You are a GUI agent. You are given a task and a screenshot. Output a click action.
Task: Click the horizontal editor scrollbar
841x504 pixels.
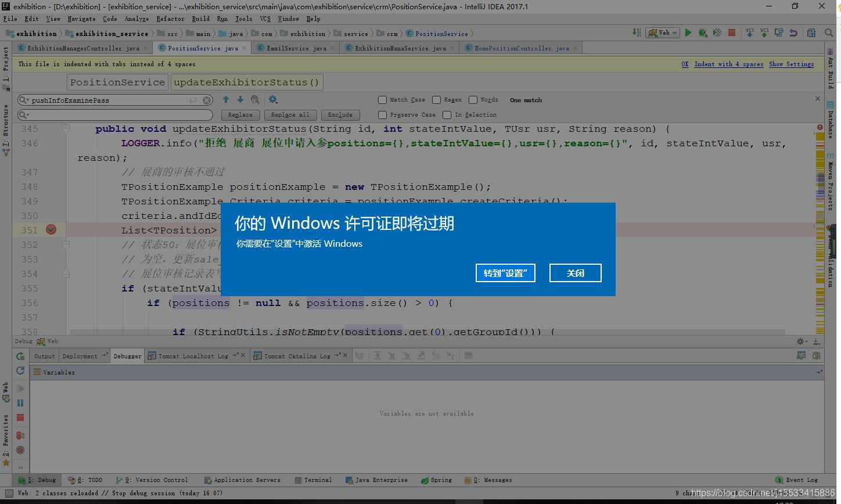[427, 332]
